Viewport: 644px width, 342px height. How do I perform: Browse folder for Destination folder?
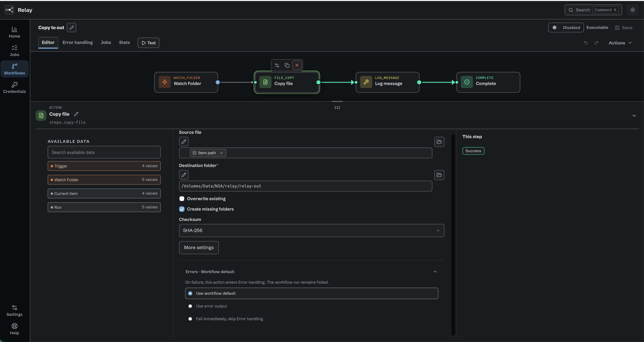pyautogui.click(x=439, y=175)
